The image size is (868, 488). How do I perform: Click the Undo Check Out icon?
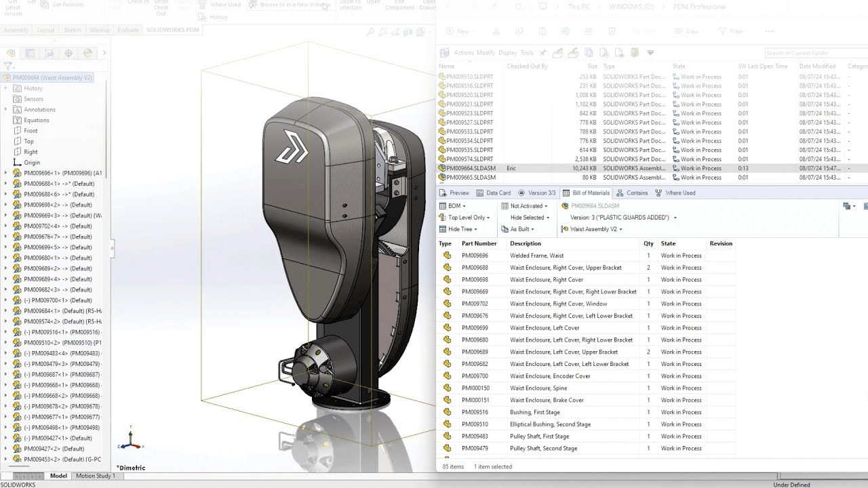pyautogui.click(x=162, y=8)
